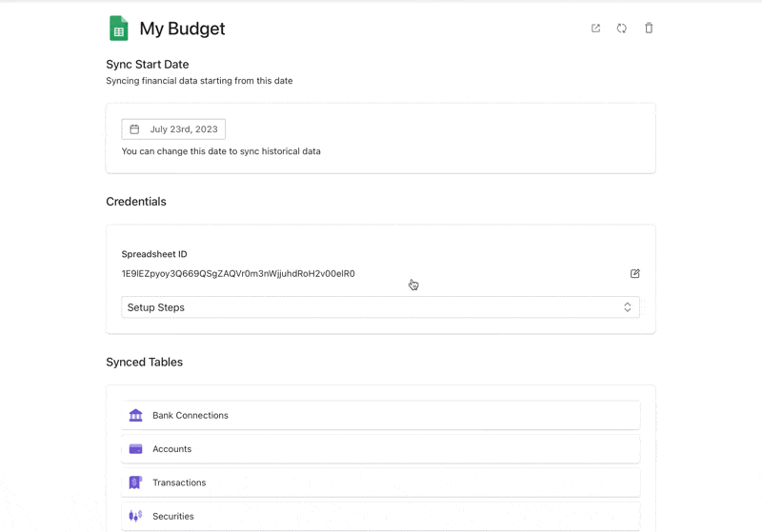The width and height of the screenshot is (762, 532).
Task: Open the spreadsheet in a new window
Action: pyautogui.click(x=595, y=29)
